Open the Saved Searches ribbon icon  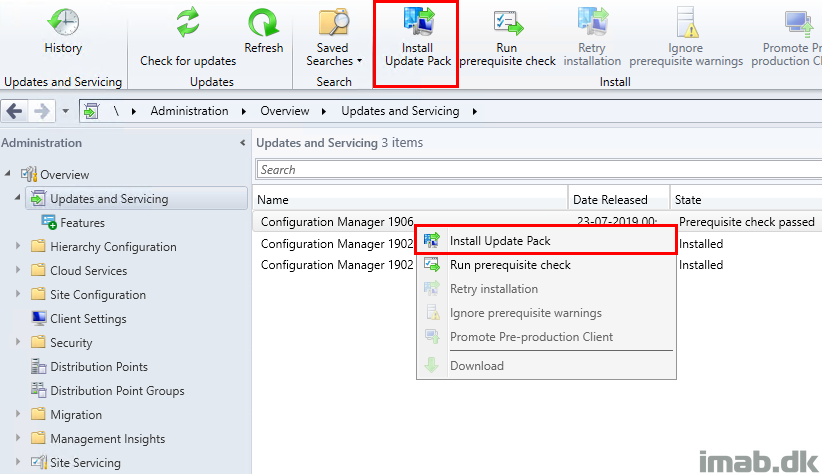point(333,22)
